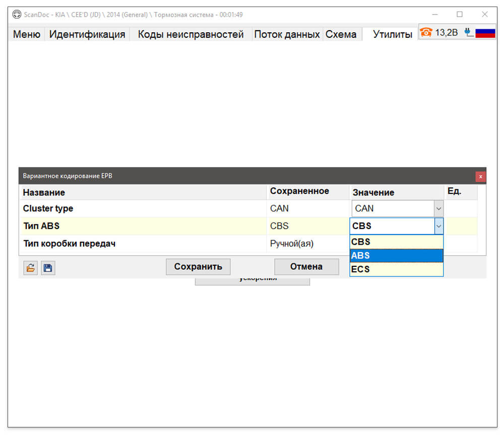Expand the Cluster type value dropdown
This screenshot has height=437, width=504.
pyautogui.click(x=438, y=209)
